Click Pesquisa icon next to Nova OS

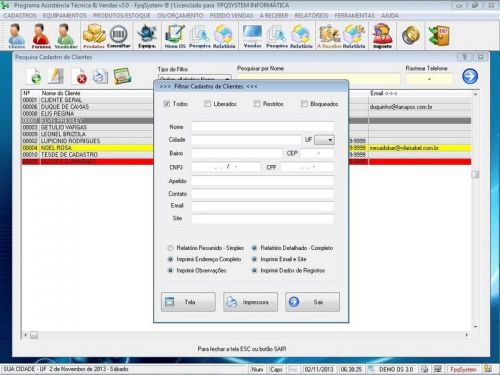[x=200, y=36]
